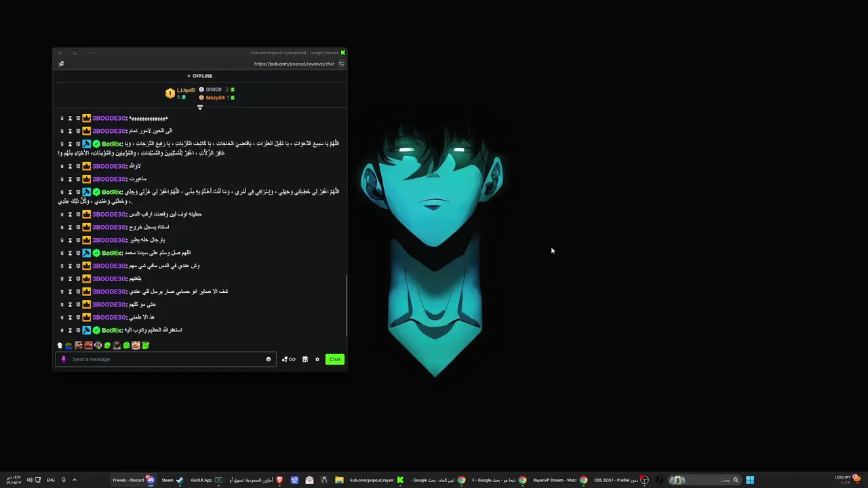
Task: Switch to OBS 32.0.1 taskbar window
Action: pos(621,480)
